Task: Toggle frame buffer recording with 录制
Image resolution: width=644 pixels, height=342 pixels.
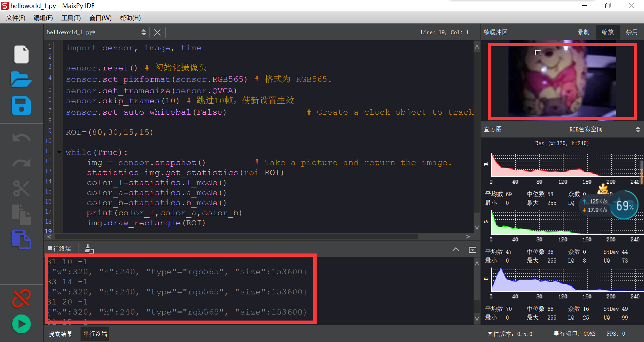Action: point(583,32)
